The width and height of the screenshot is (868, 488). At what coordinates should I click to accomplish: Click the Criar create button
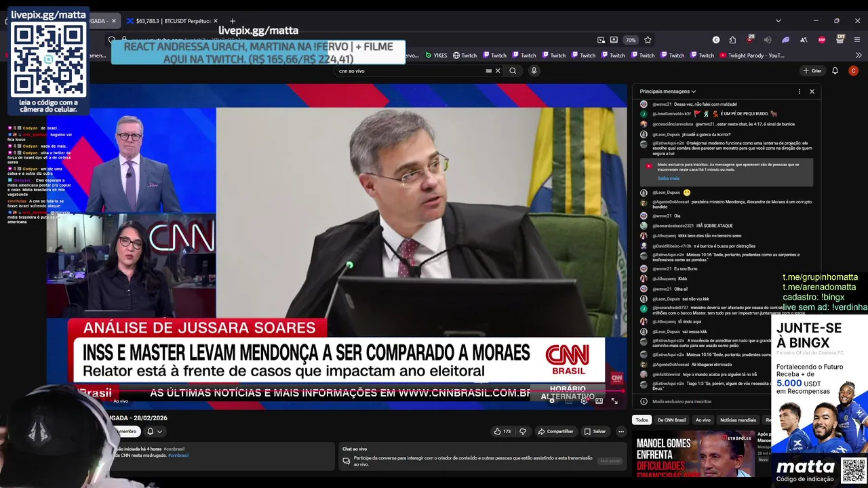pos(812,70)
